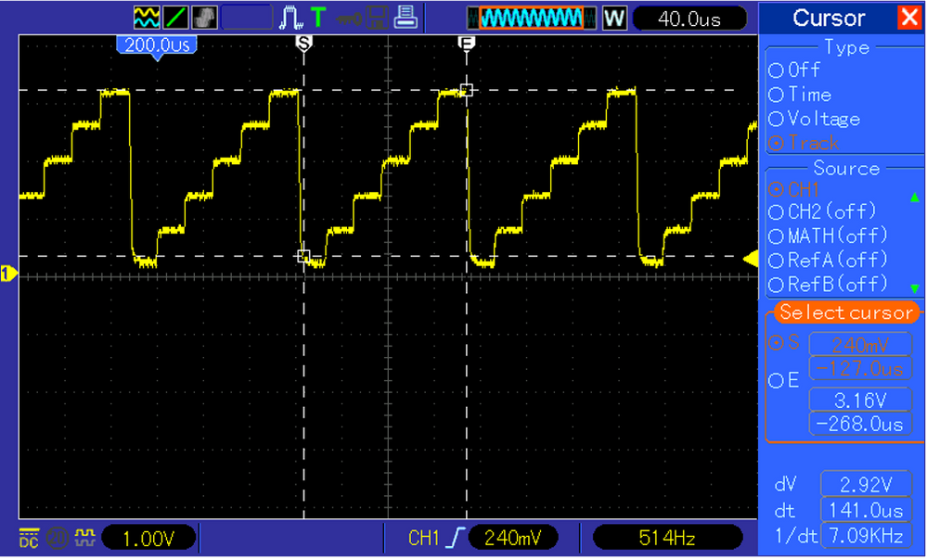The image size is (927, 560).
Task: Click the green up arrow in Source list
Action: pyautogui.click(x=915, y=197)
